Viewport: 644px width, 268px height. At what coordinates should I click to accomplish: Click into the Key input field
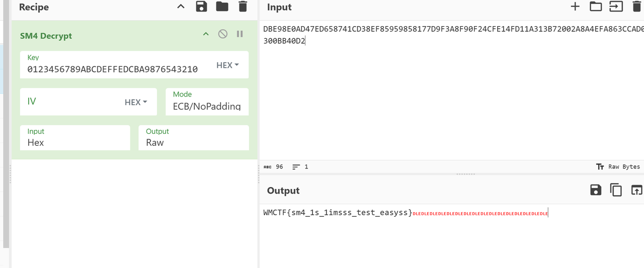[x=112, y=69]
